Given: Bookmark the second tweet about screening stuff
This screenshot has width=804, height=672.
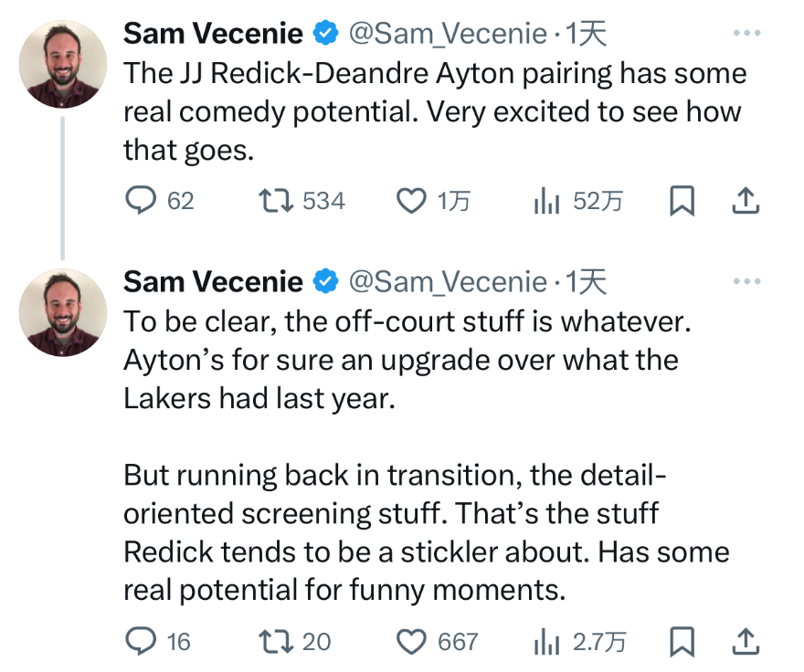Looking at the screenshot, I should (x=682, y=642).
